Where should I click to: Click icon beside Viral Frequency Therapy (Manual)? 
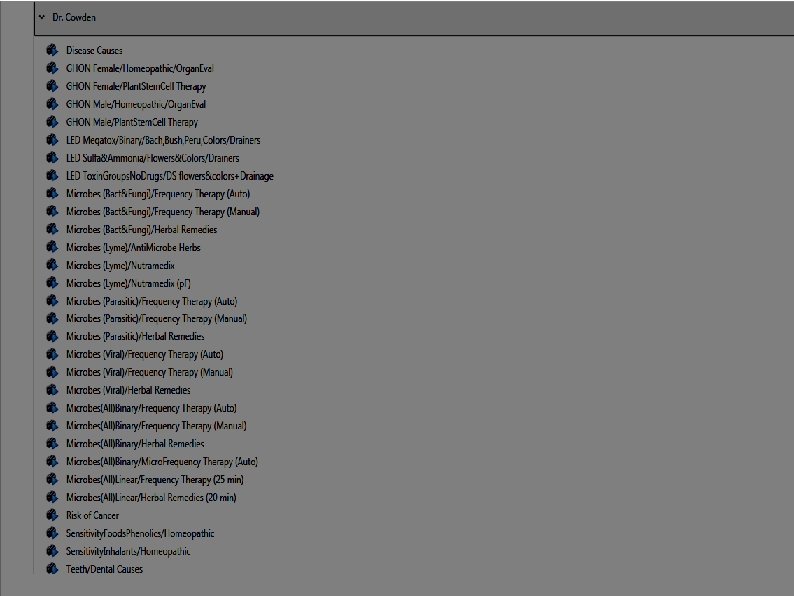click(x=52, y=372)
